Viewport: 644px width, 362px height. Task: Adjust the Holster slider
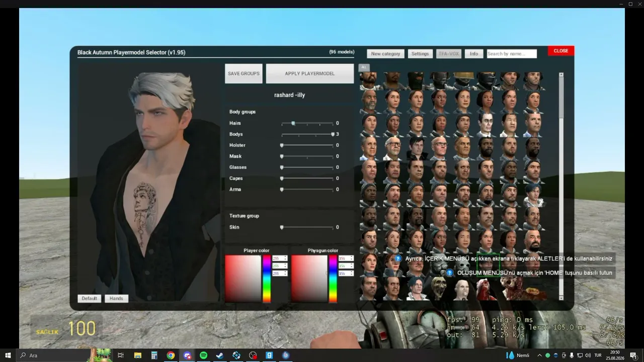point(307,145)
